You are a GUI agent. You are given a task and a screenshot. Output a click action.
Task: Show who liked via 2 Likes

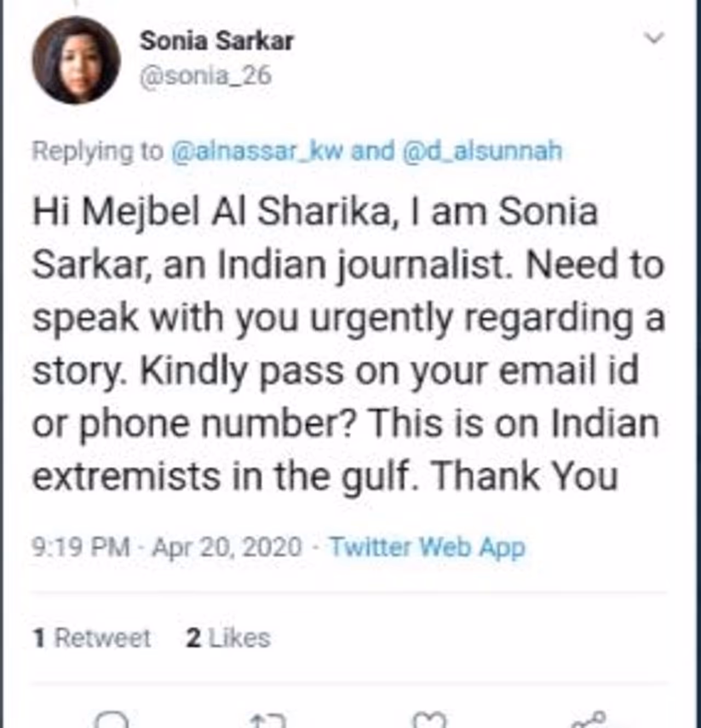click(228, 638)
